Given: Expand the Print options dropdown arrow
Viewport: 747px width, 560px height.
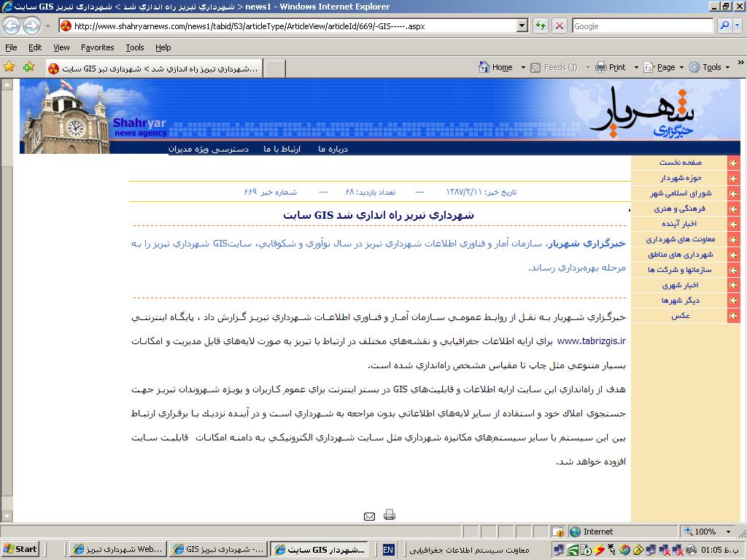Looking at the screenshot, I should (x=636, y=67).
